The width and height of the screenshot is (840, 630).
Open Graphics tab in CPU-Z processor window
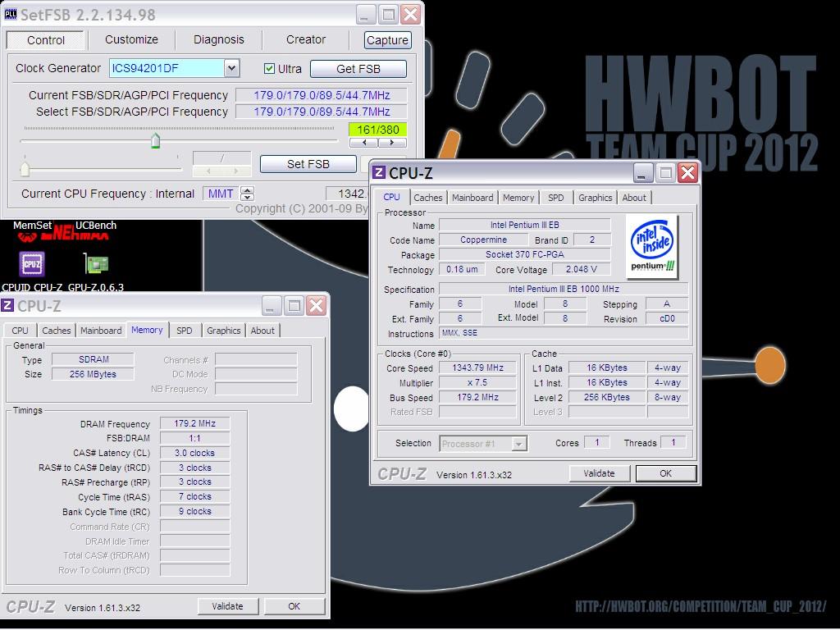pyautogui.click(x=595, y=198)
